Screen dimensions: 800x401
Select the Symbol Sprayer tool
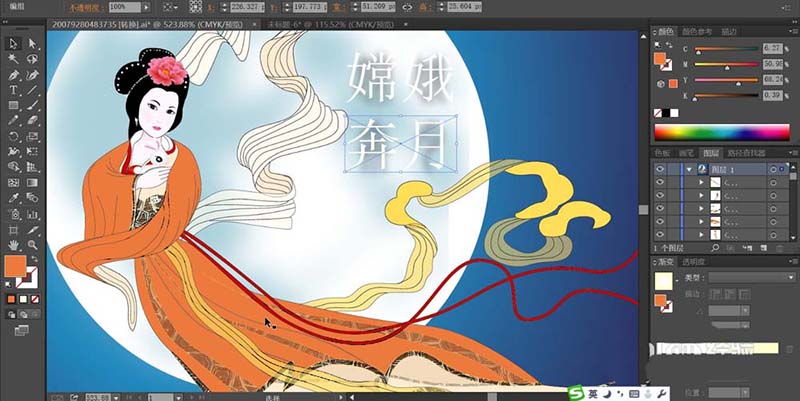coord(14,214)
